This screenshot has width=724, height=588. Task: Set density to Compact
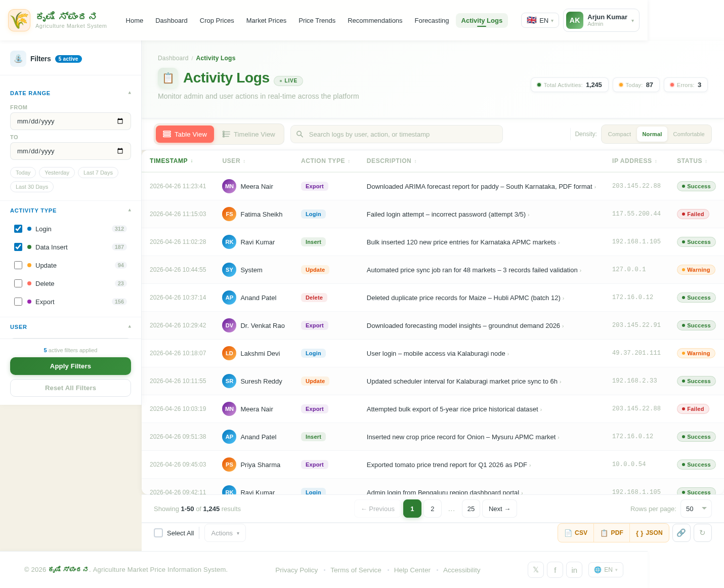(619, 134)
